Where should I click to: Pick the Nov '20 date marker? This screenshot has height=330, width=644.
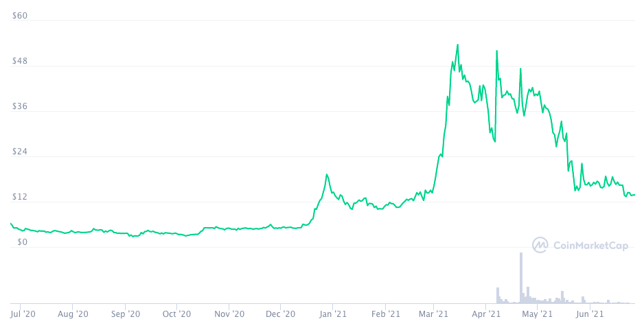tap(229, 314)
